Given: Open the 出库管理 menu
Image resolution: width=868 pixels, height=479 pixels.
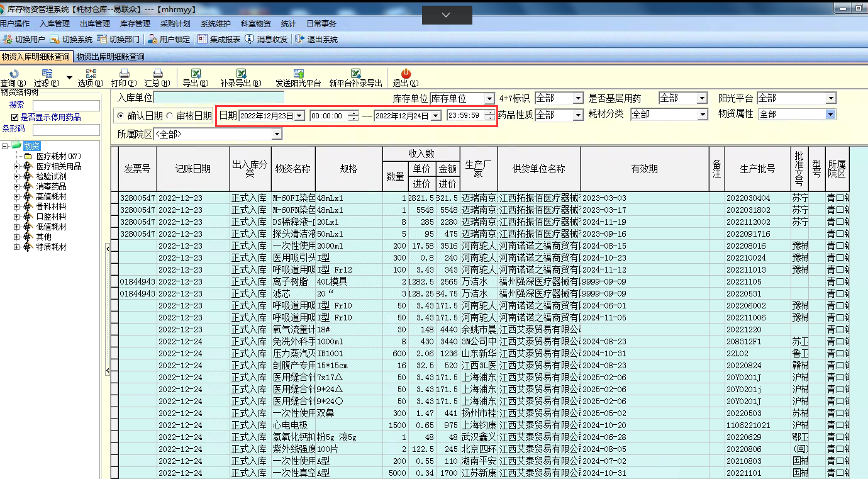Looking at the screenshot, I should tap(95, 24).
